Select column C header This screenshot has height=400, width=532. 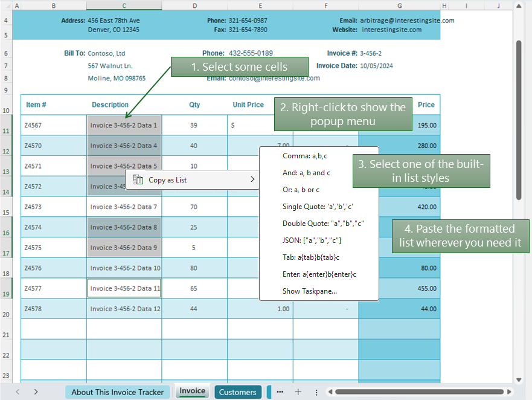pos(124,5)
